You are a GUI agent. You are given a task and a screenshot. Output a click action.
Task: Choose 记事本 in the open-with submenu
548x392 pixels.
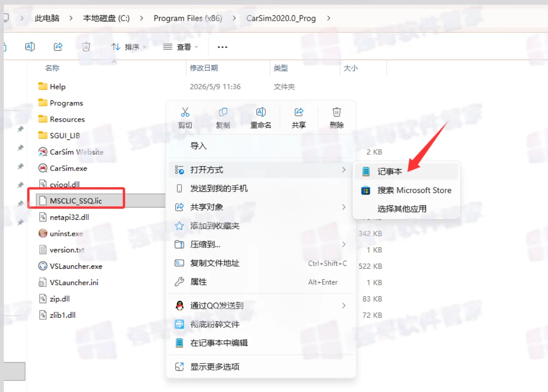(x=406, y=171)
